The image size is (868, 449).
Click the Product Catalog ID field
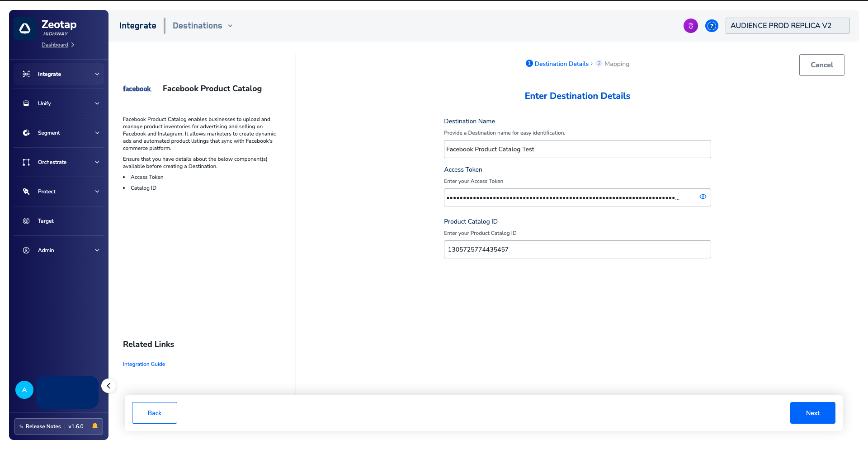(x=577, y=249)
